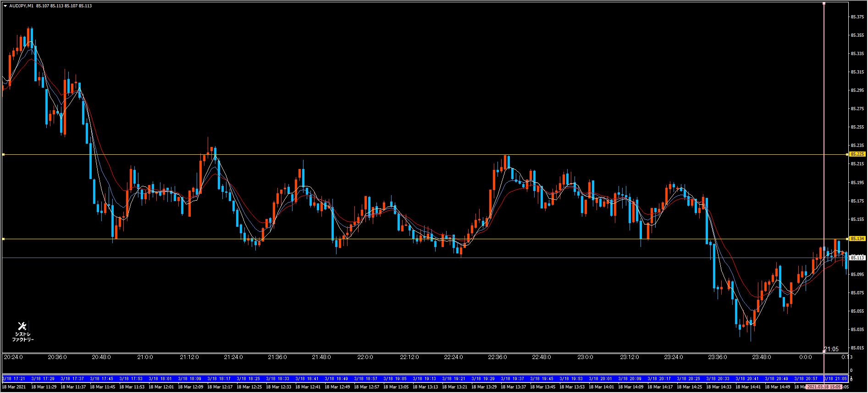Click the シストレファクトリー wrench logo icon
868x393 pixels.
tap(22, 326)
